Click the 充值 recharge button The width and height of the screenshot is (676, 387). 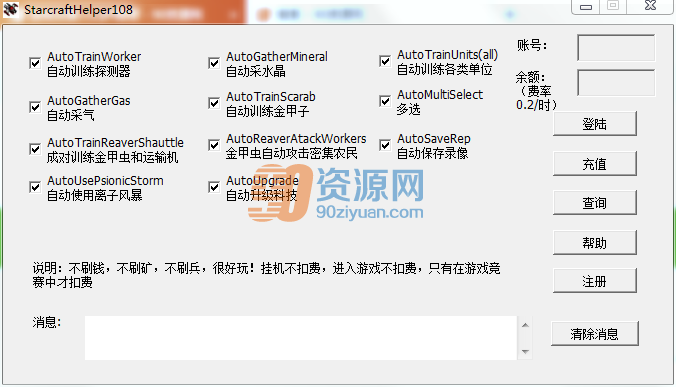[595, 164]
